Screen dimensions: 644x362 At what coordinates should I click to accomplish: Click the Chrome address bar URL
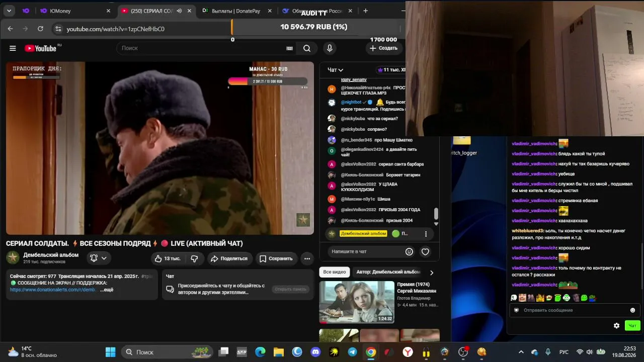(115, 29)
